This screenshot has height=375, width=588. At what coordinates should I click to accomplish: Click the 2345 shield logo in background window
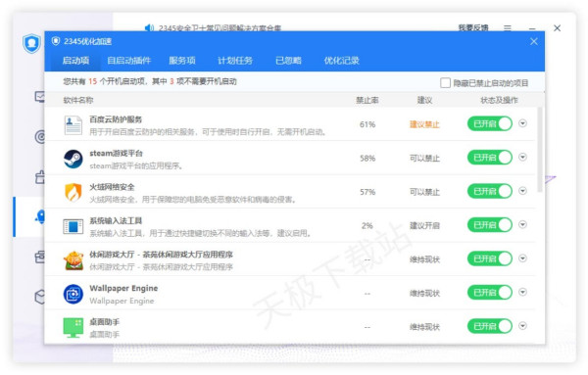pyautogui.click(x=32, y=43)
